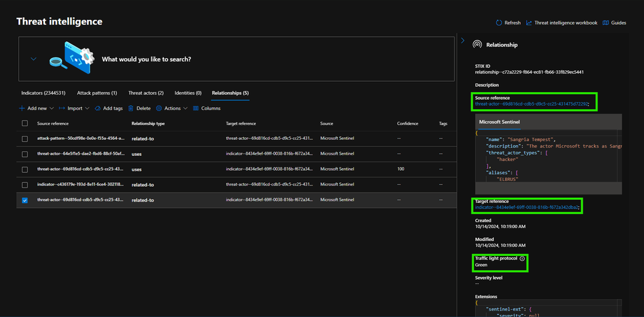Click the Relationship signal icon
Screen dimensions: 644x317
point(477,44)
